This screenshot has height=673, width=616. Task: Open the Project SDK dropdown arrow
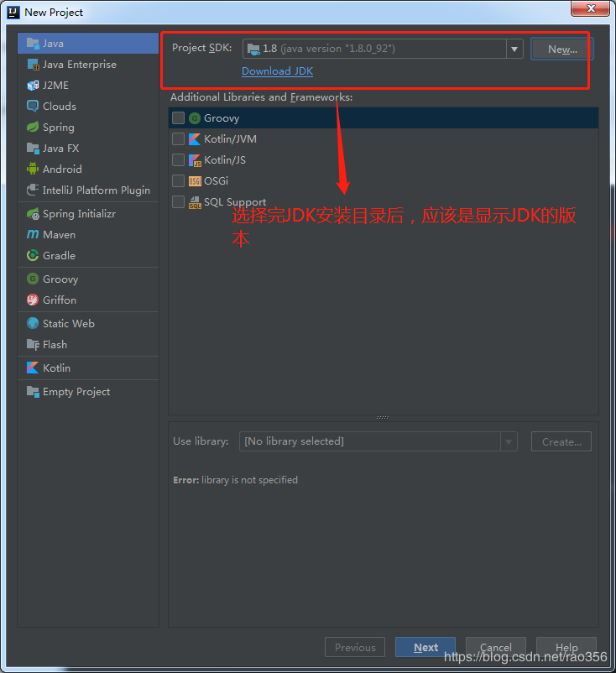pyautogui.click(x=514, y=49)
